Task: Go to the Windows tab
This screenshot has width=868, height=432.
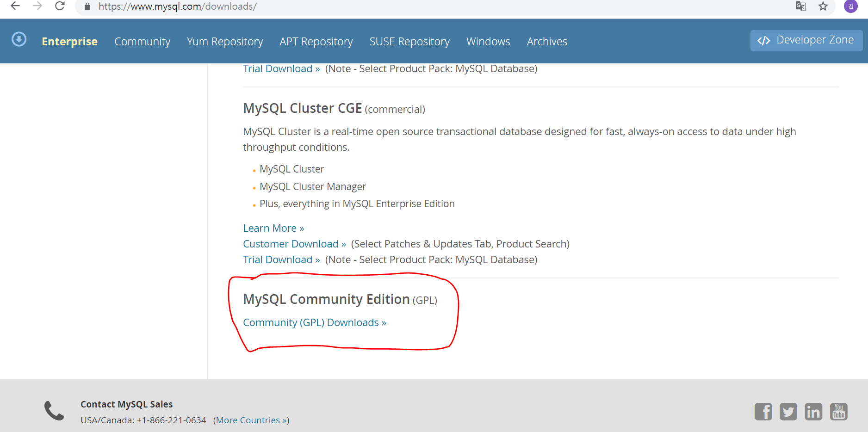Action: tap(488, 42)
